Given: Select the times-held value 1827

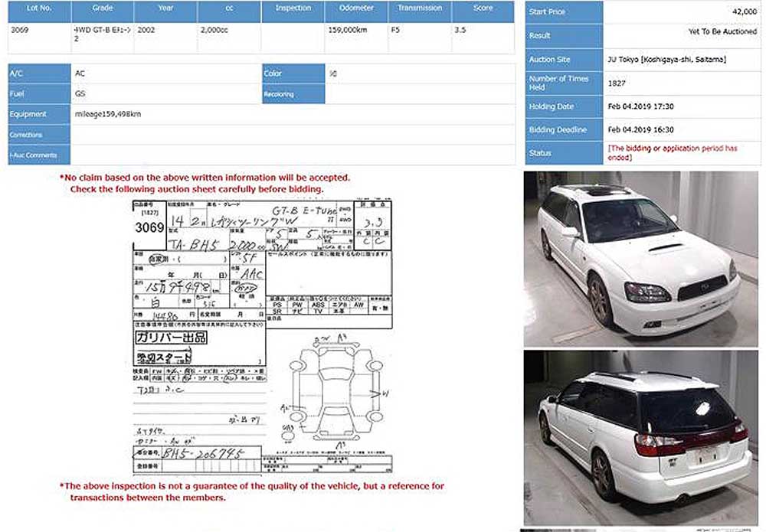Looking at the screenshot, I should 617,83.
